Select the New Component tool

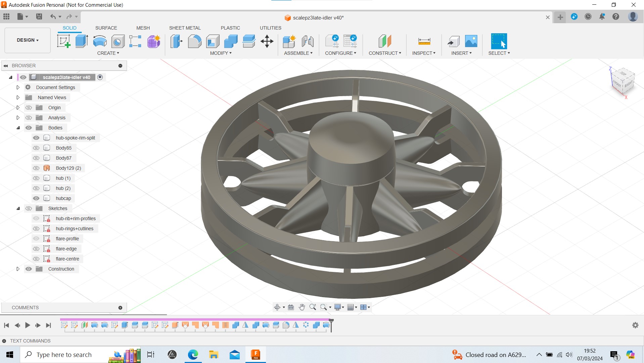click(289, 41)
